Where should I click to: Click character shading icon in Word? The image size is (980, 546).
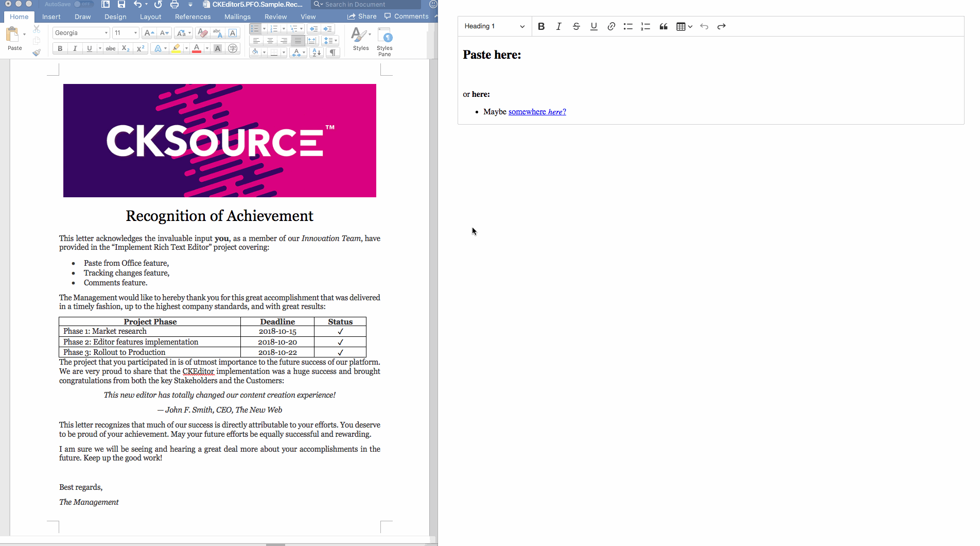pos(218,48)
